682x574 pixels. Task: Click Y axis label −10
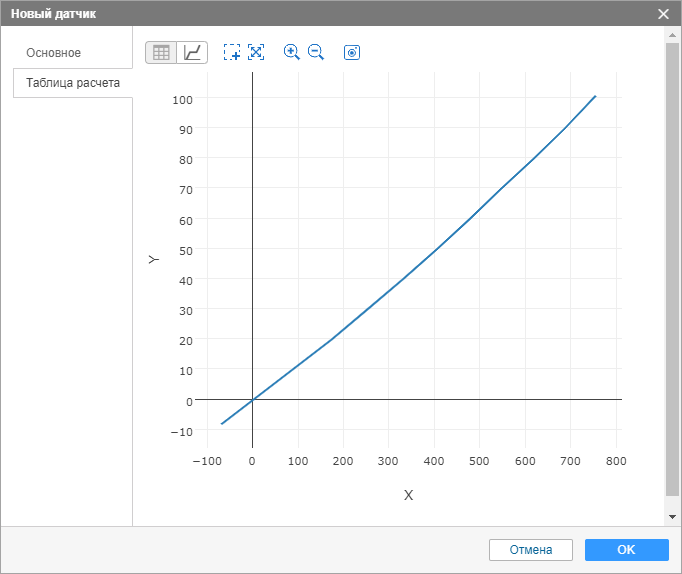point(182,432)
